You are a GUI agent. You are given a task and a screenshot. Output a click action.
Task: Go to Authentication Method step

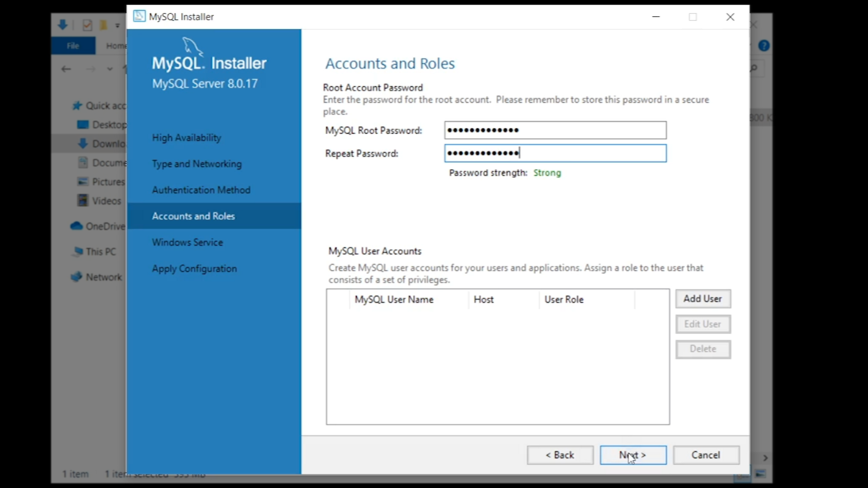tap(201, 190)
